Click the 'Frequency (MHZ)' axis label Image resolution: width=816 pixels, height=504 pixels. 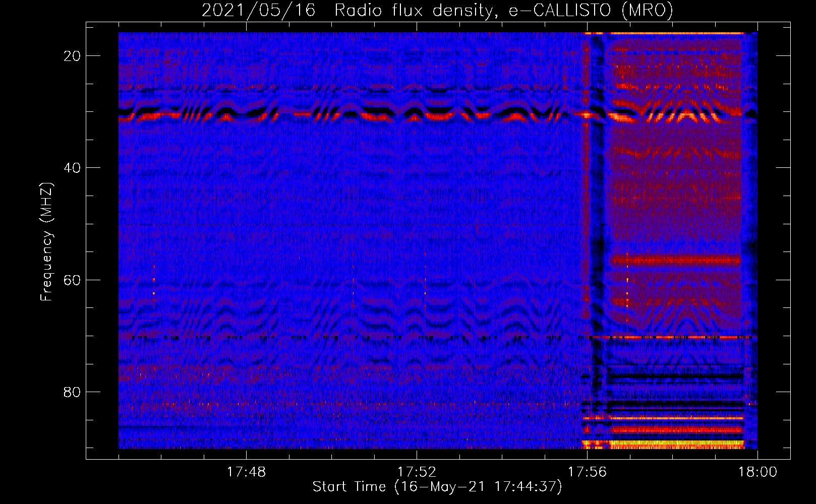click(46, 242)
